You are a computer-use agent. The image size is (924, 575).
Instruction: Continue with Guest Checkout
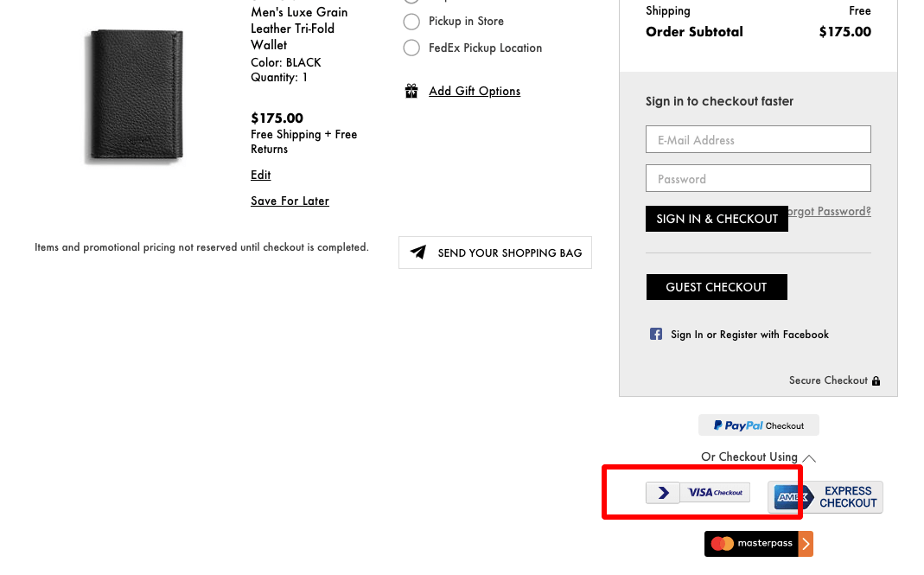pyautogui.click(x=717, y=287)
